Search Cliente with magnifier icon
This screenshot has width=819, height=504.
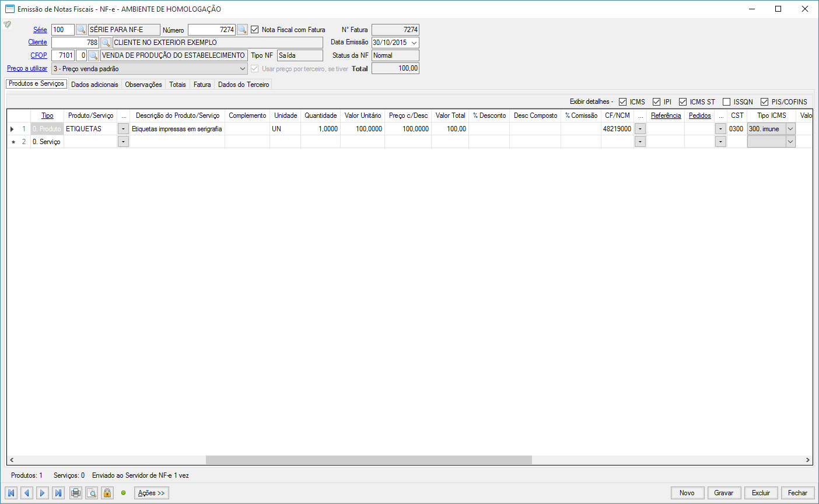[106, 43]
